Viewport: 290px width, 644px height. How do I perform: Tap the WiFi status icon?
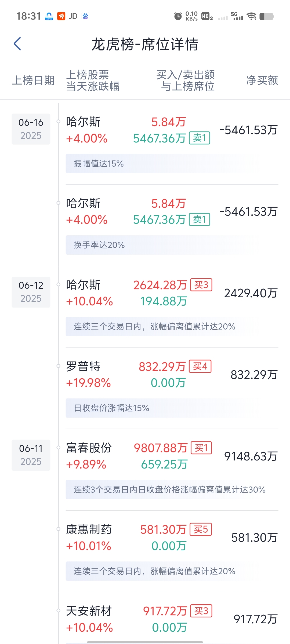pyautogui.click(x=252, y=16)
